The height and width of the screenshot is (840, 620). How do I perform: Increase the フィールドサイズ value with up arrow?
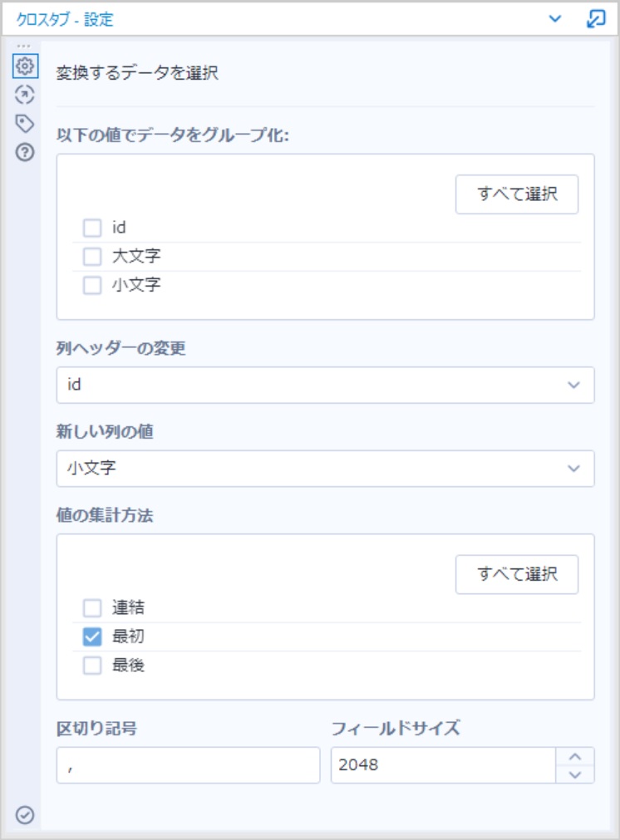[x=575, y=756]
